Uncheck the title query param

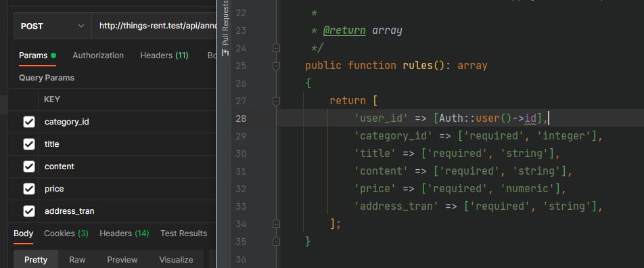(x=28, y=144)
